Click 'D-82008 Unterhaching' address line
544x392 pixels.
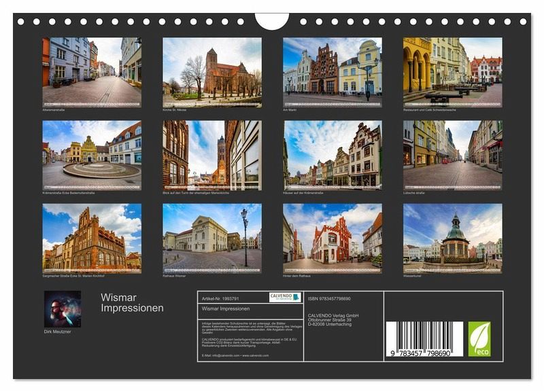(330, 325)
